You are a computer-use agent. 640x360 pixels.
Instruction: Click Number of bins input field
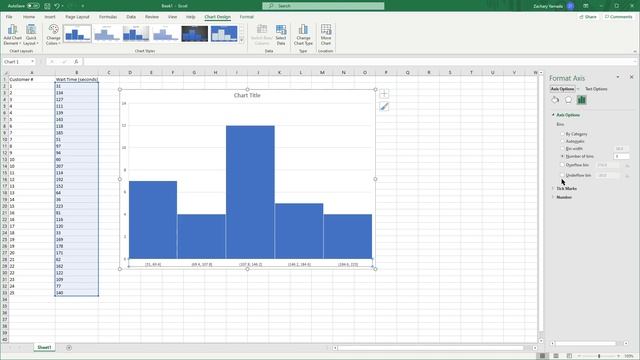click(621, 156)
